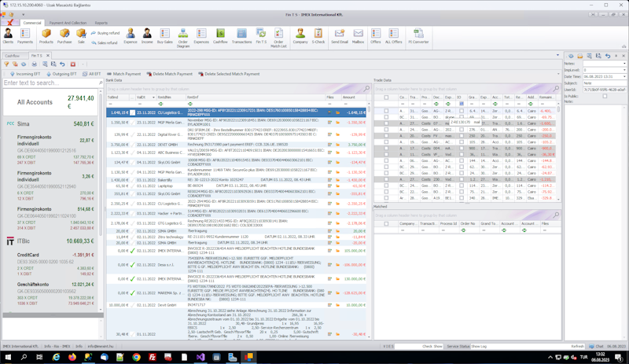
Task: Switch to Payment And Collection tab
Action: (68, 23)
